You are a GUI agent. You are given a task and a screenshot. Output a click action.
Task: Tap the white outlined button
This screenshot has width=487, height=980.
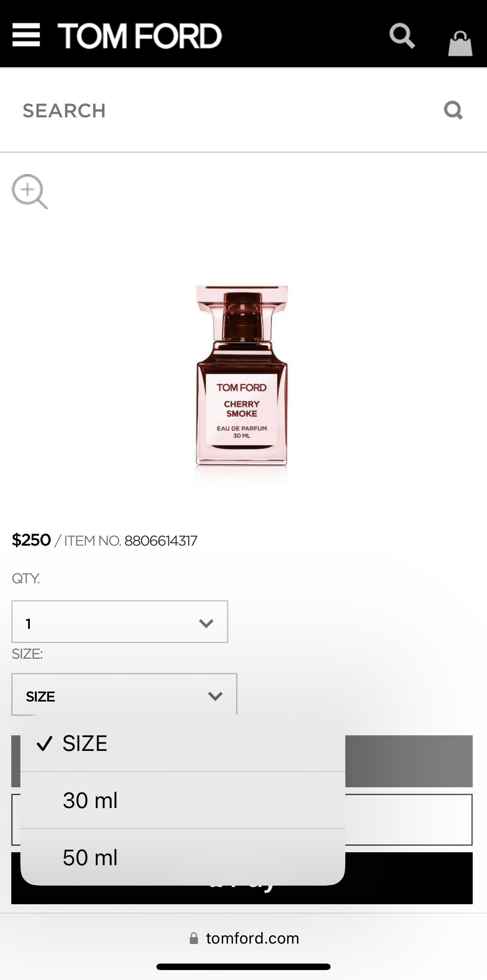(409, 820)
